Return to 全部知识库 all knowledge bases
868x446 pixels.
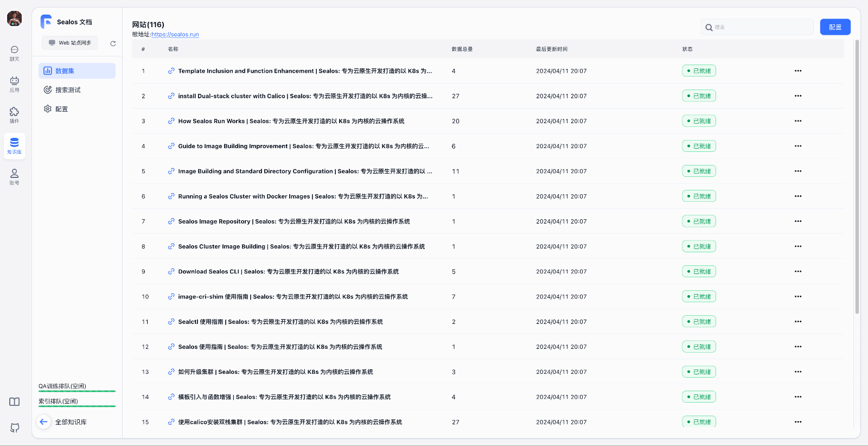(x=71, y=422)
